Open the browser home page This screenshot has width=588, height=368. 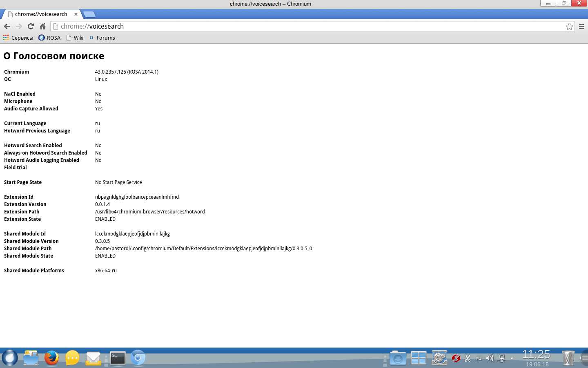[x=42, y=26]
